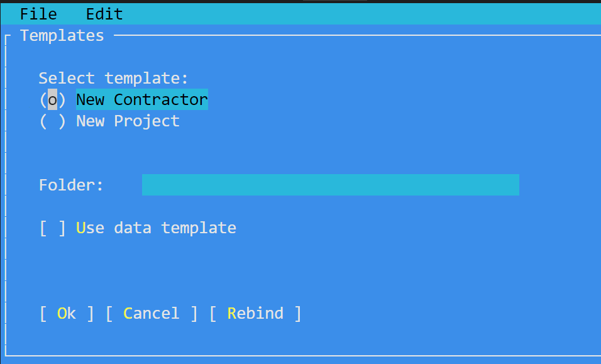Confirm with the Ok button
The image size is (601, 364).
coord(67,314)
